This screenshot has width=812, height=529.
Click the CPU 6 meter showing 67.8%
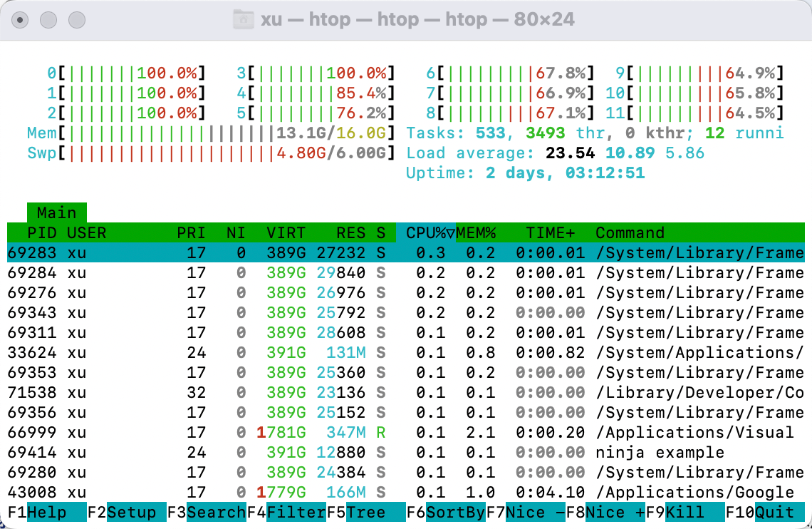point(510,73)
